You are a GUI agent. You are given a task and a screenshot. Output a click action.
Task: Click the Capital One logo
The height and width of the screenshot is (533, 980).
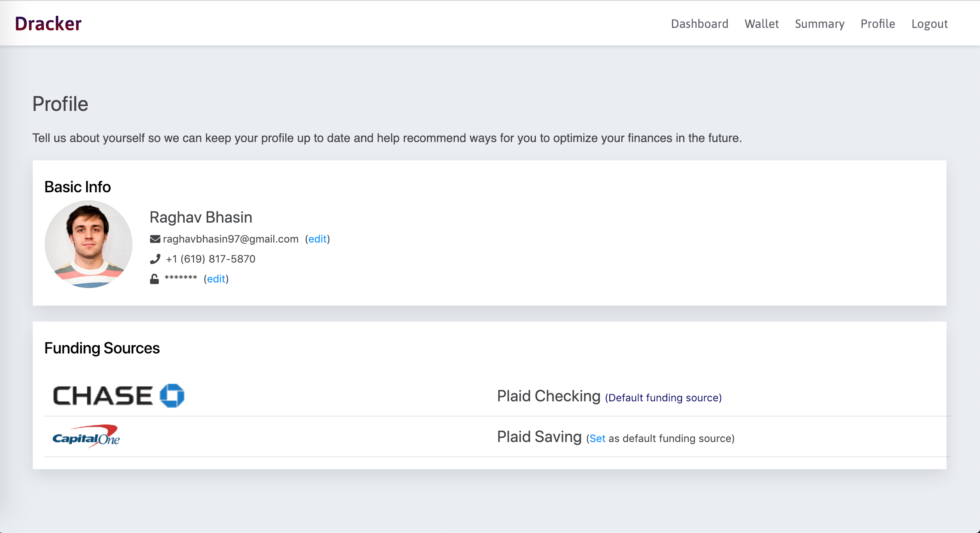[x=86, y=436]
